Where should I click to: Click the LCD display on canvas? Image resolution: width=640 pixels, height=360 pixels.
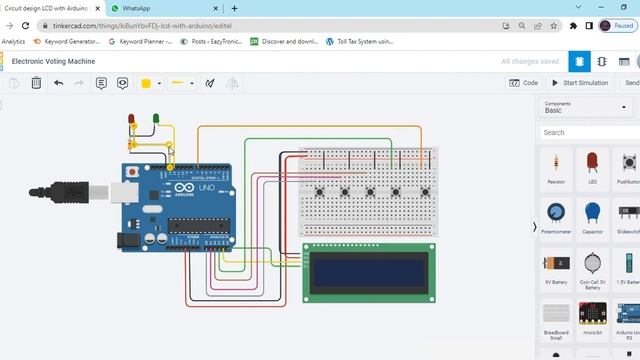369,273
